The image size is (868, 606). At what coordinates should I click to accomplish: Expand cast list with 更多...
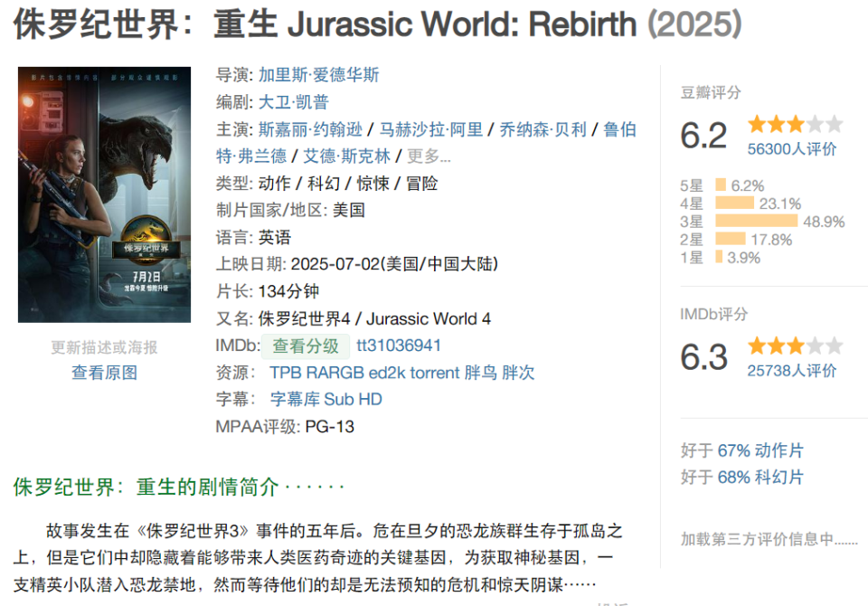coord(429,156)
